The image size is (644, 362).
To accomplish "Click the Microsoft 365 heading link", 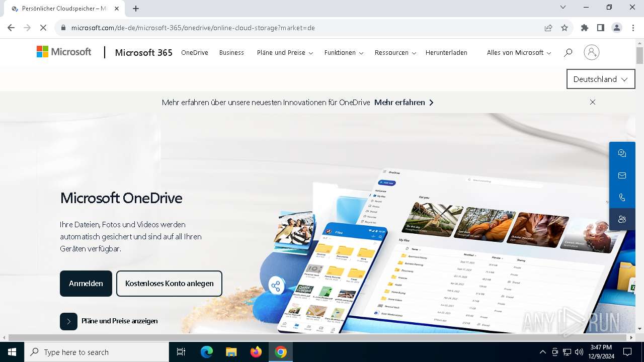I will click(143, 52).
